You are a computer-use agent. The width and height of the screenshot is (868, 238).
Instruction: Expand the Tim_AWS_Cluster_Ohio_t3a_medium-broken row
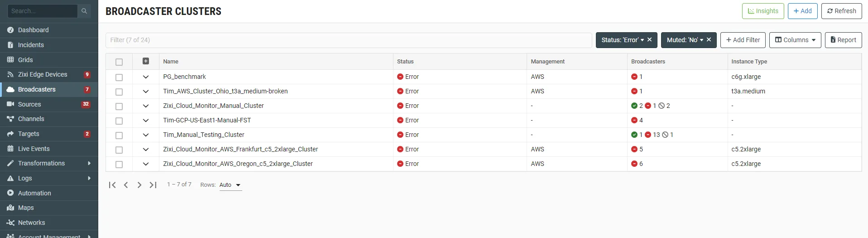(146, 92)
